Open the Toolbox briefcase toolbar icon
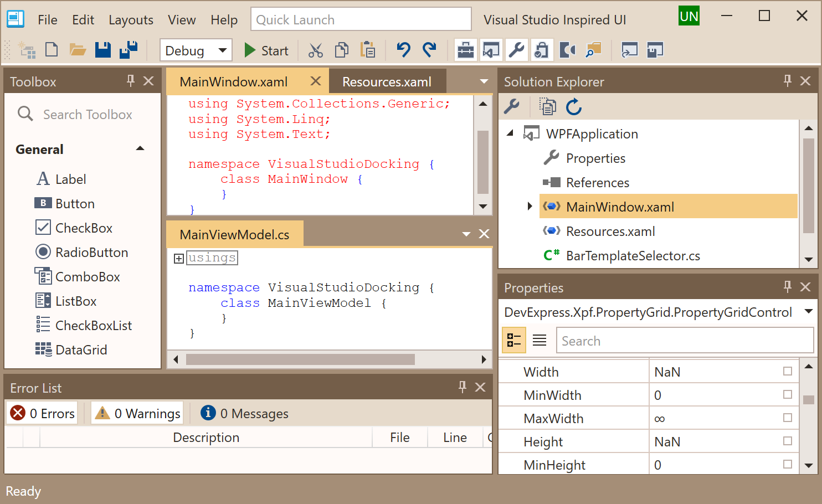This screenshot has width=822, height=504. (x=465, y=50)
